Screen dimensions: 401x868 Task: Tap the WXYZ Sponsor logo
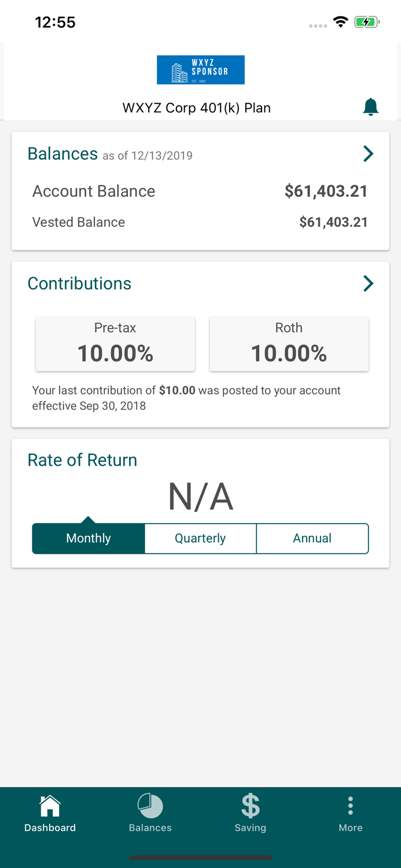click(201, 70)
